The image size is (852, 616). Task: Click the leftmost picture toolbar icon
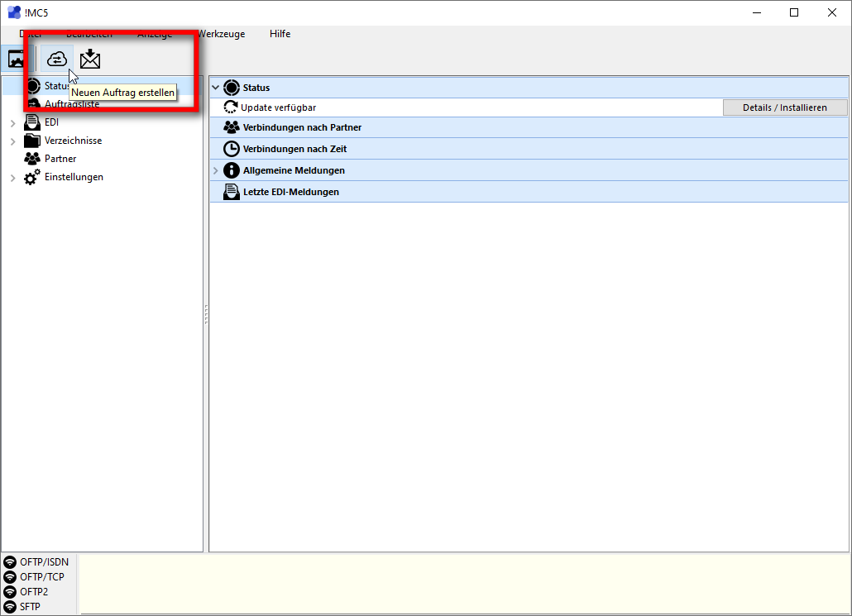coord(17,59)
